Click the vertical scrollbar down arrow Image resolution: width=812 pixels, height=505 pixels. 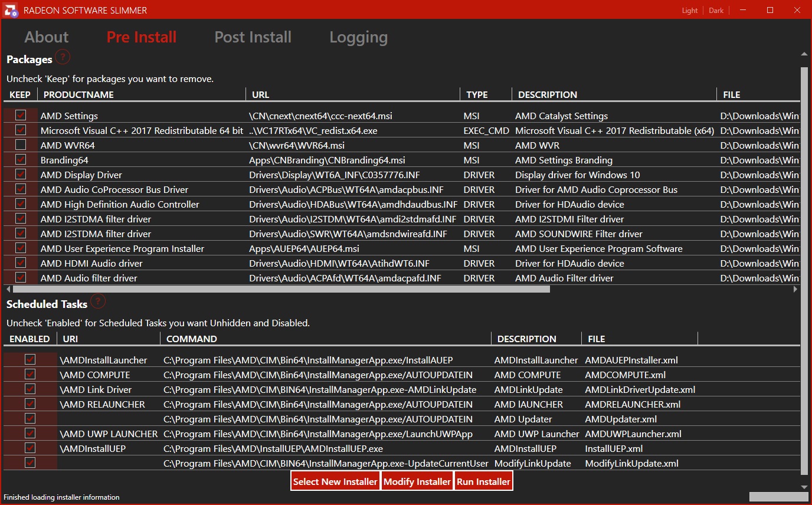[804, 487]
